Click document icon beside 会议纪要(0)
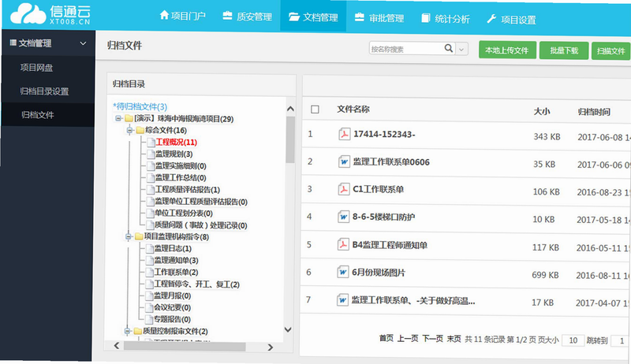The width and height of the screenshot is (631, 364). [x=149, y=308]
